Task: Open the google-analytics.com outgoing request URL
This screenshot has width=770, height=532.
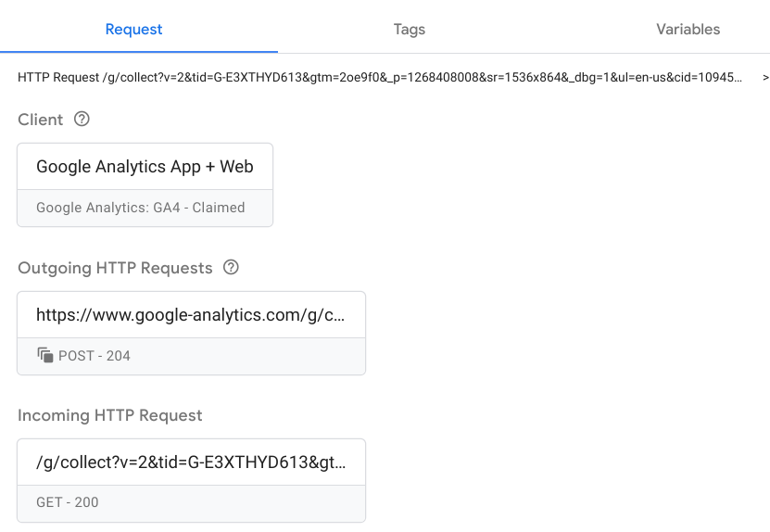Action: (191, 315)
